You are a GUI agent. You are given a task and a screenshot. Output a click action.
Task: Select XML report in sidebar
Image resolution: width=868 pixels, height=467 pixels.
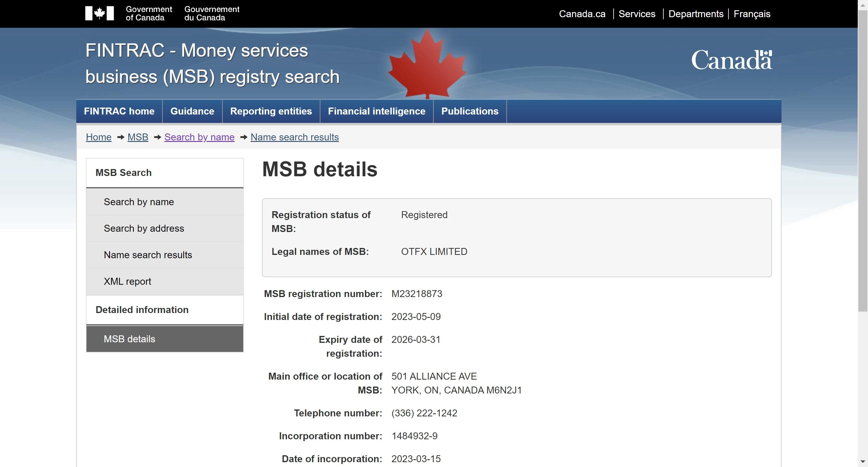165,281
